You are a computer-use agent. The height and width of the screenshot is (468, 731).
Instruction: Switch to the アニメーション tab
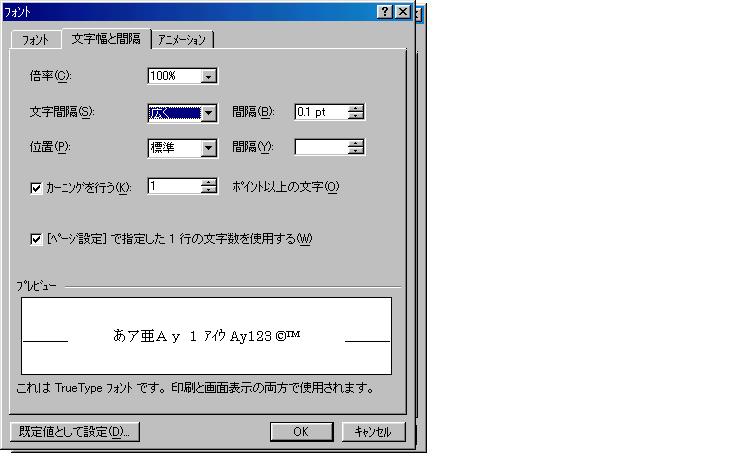point(182,40)
